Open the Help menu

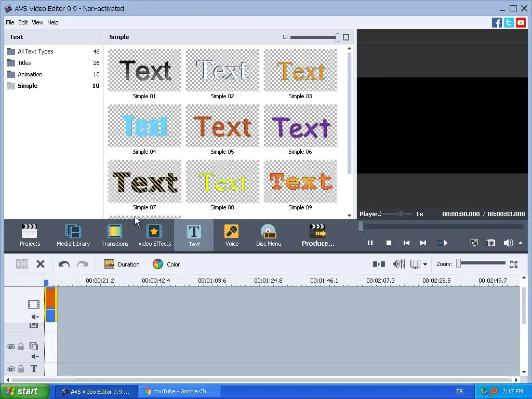52,22
